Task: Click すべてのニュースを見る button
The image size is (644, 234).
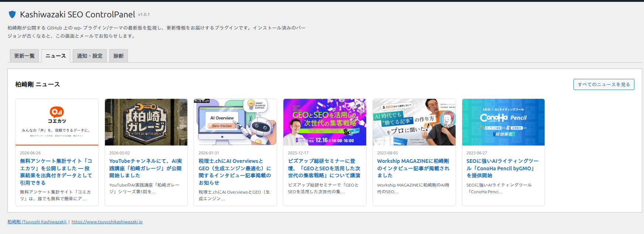Action: 604,84
